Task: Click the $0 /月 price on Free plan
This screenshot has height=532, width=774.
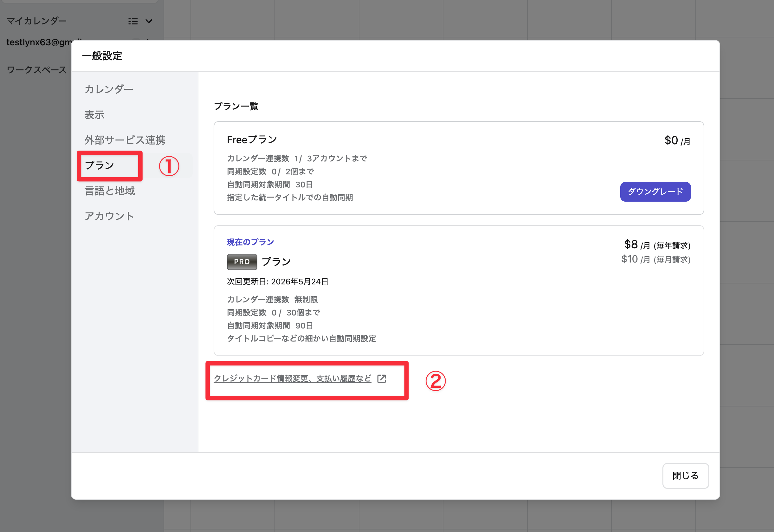Action: 677,141
